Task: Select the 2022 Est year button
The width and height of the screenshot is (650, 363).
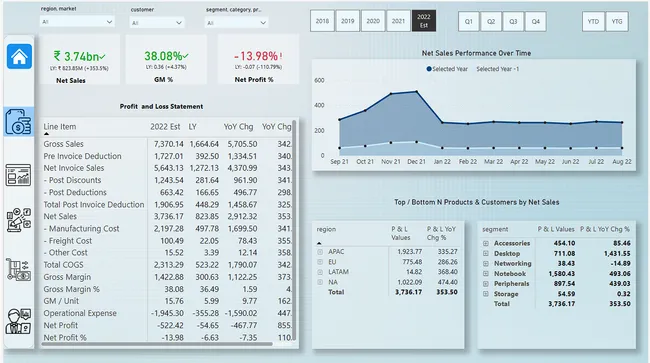Action: 424,21
